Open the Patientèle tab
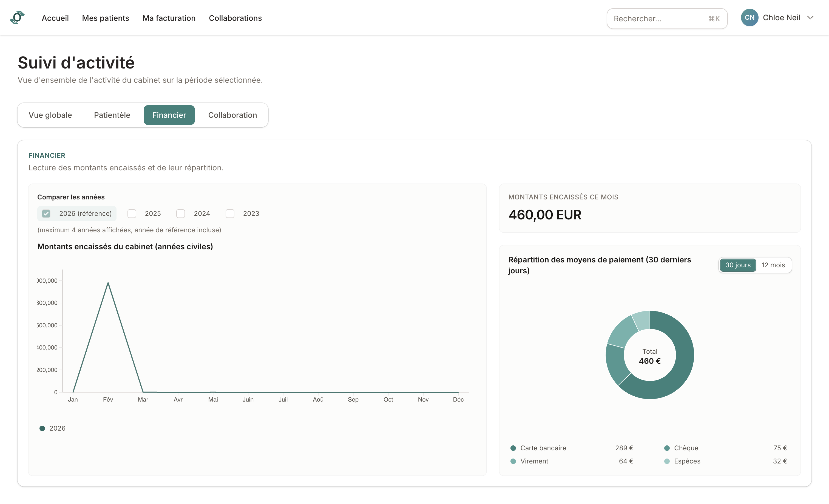The width and height of the screenshot is (829, 504). tap(112, 115)
